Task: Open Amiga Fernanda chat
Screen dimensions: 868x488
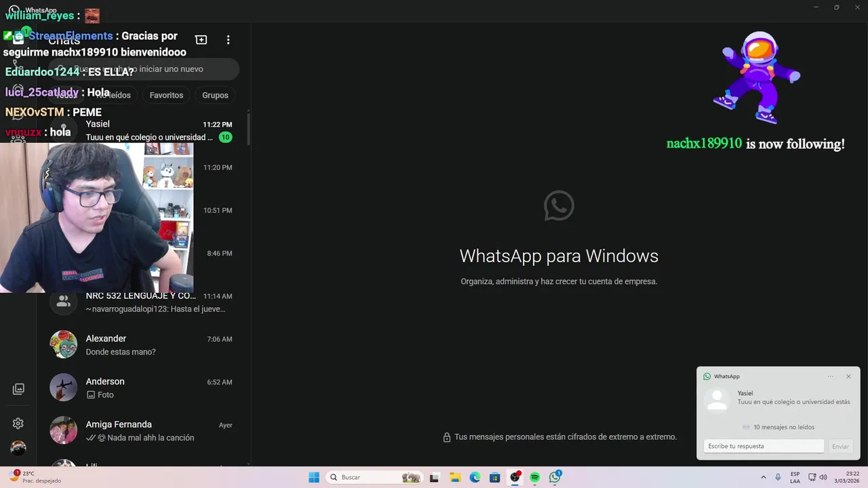Action: pyautogui.click(x=144, y=430)
